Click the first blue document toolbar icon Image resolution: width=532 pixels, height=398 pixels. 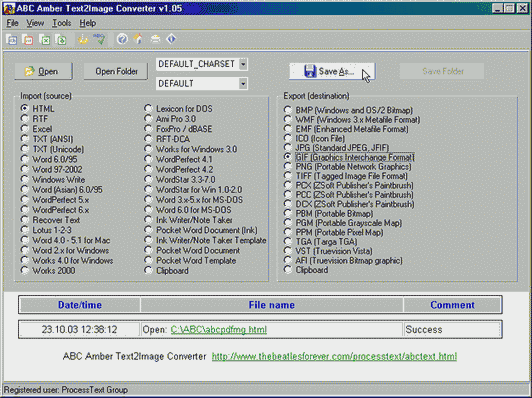tap(12, 40)
